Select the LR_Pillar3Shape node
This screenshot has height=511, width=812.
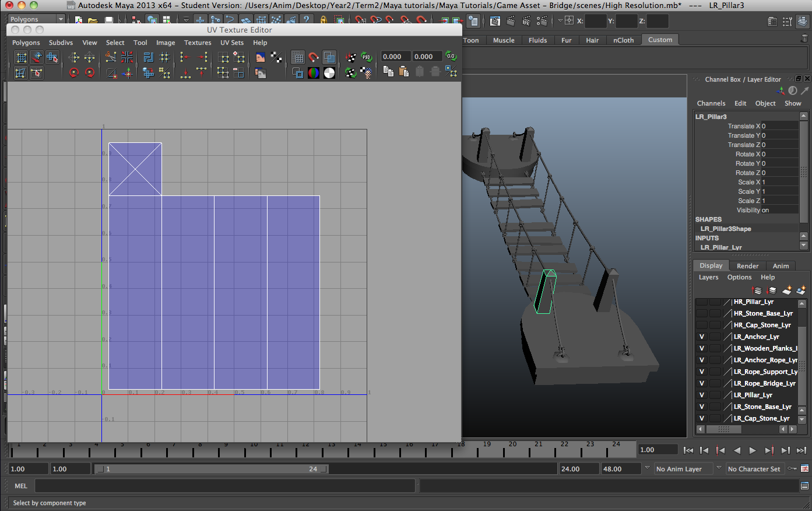pyautogui.click(x=725, y=229)
